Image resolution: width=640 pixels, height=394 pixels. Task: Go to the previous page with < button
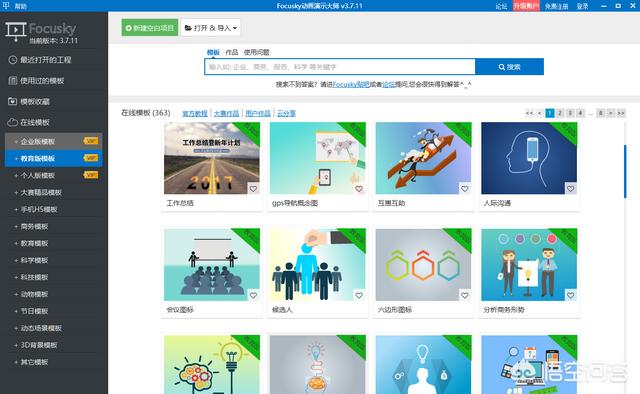(539, 113)
